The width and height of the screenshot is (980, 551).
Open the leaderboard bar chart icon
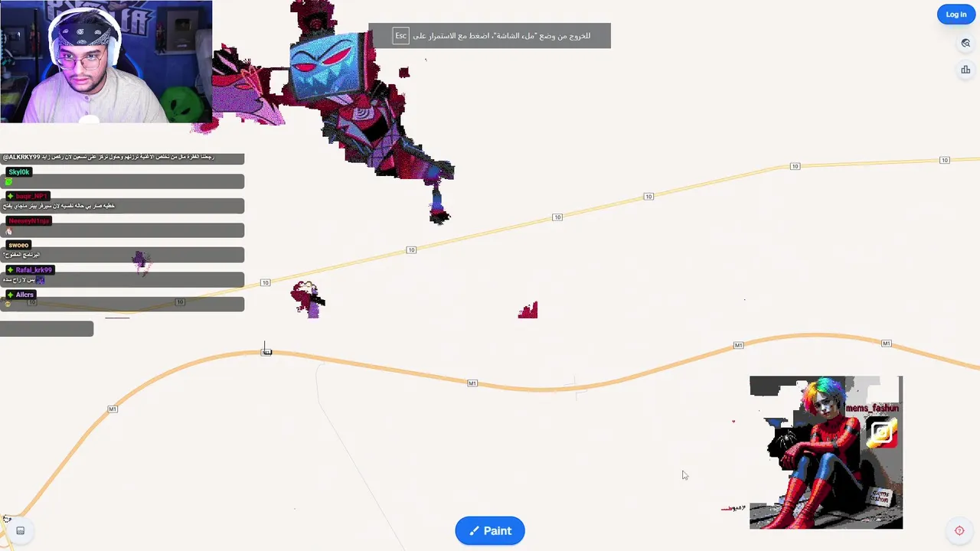pyautogui.click(x=965, y=70)
